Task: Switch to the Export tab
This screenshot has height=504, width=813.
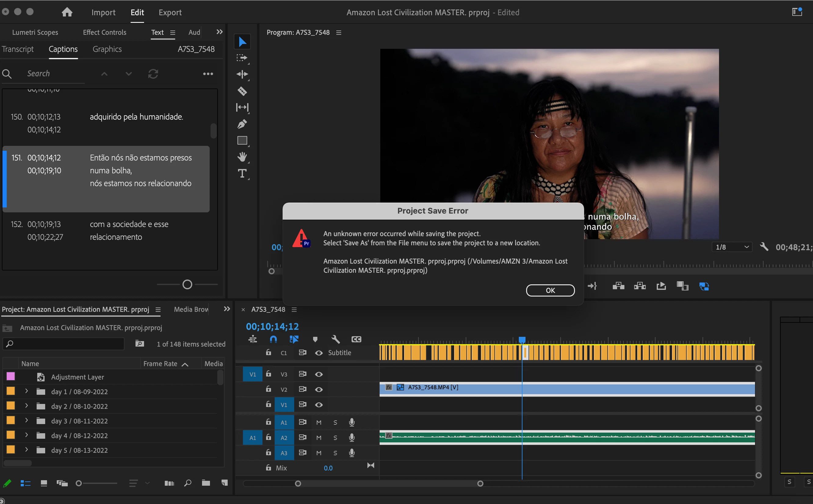Action: pyautogui.click(x=170, y=12)
